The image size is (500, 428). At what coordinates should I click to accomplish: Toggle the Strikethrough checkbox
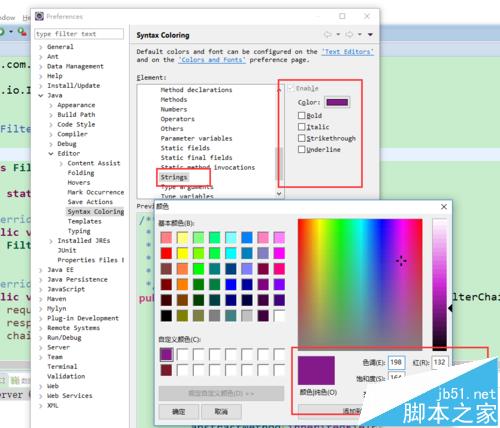coord(301,138)
